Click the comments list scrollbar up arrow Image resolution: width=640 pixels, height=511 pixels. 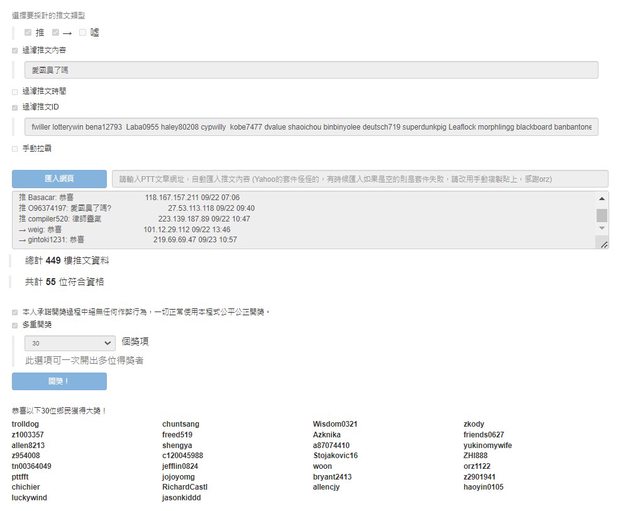(602, 199)
